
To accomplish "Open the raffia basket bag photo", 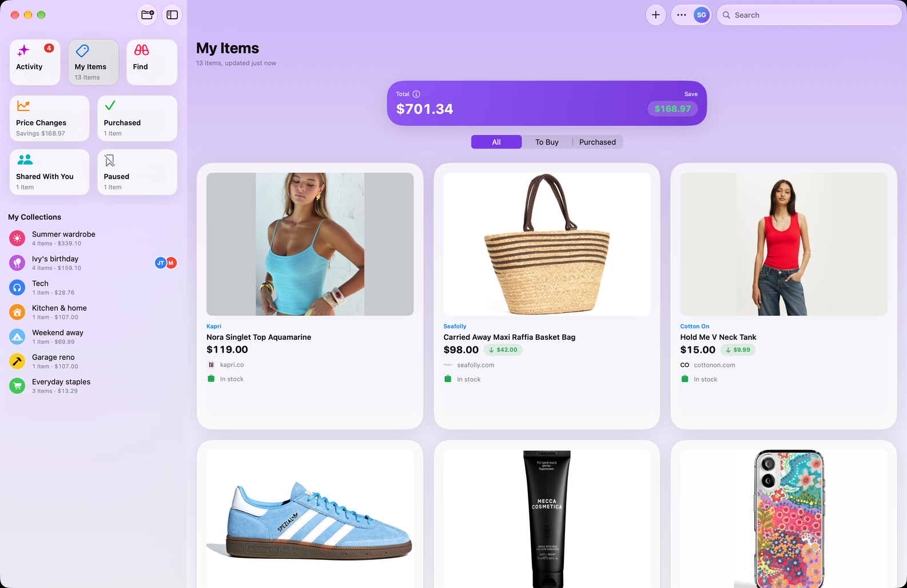I will click(x=547, y=244).
